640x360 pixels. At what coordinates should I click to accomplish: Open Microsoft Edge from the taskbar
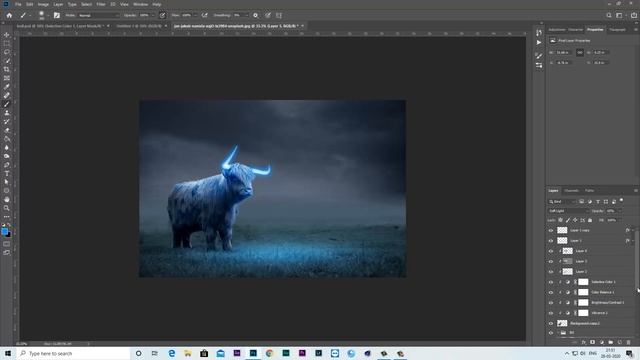(x=171, y=353)
